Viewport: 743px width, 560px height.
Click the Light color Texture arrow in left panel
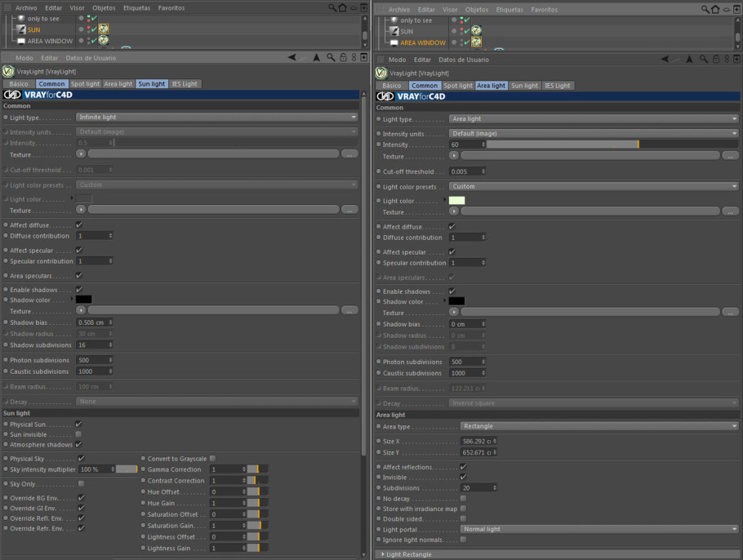(81, 210)
